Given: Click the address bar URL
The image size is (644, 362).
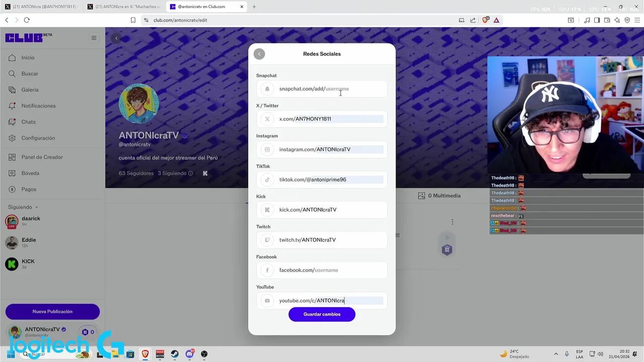Looking at the screenshot, I should tap(180, 20).
